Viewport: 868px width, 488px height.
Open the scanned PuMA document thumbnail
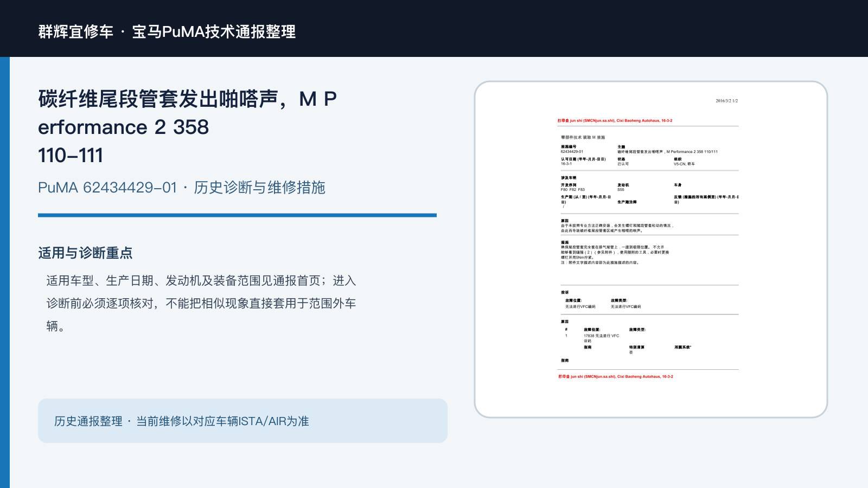pos(650,249)
